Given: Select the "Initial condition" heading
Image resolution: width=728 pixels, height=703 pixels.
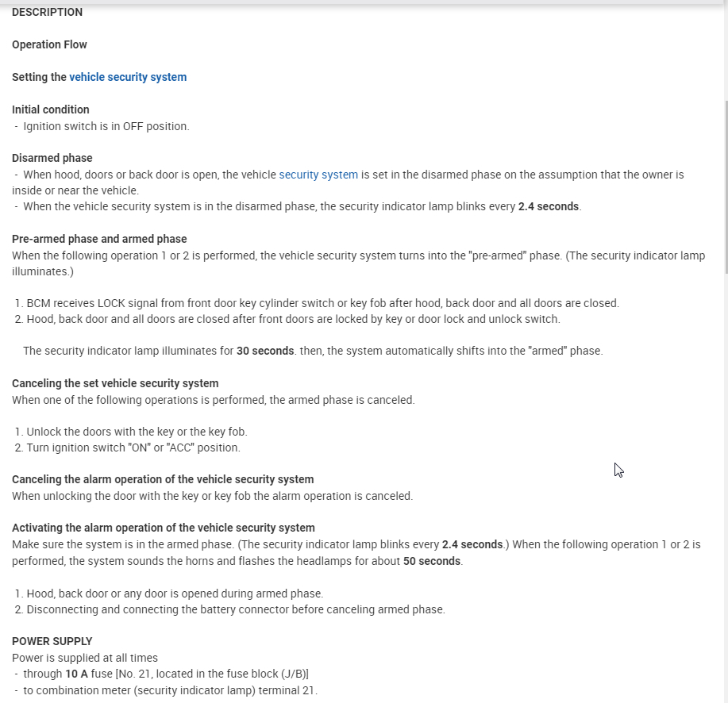Looking at the screenshot, I should pyautogui.click(x=50, y=109).
